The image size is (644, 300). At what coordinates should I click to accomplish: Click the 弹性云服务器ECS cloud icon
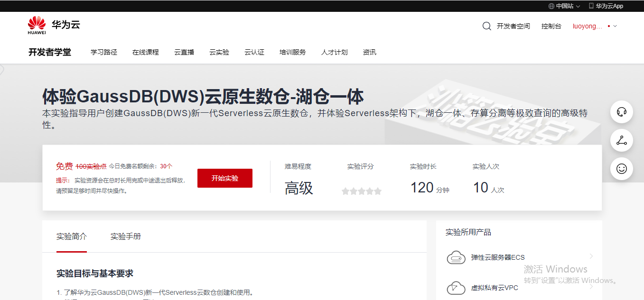click(456, 258)
